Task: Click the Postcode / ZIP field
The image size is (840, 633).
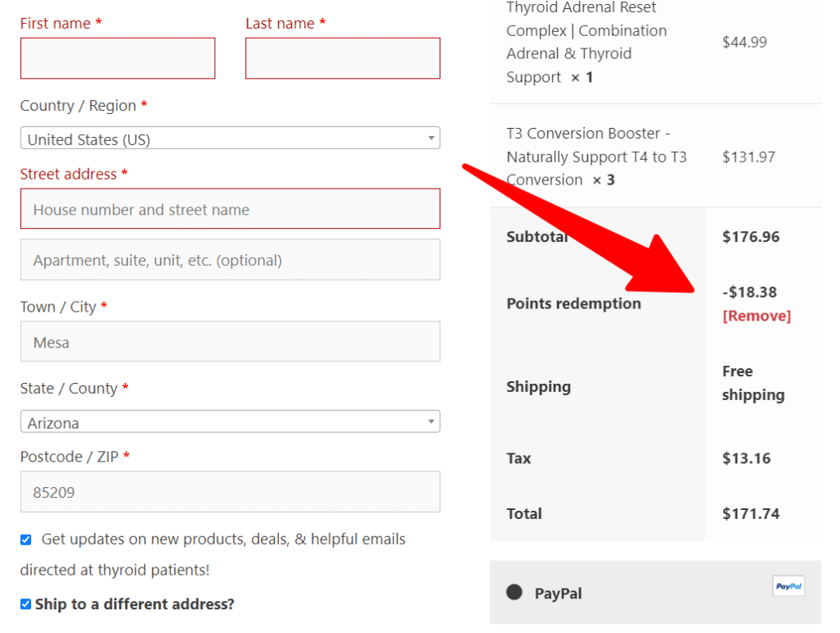Action: click(231, 492)
